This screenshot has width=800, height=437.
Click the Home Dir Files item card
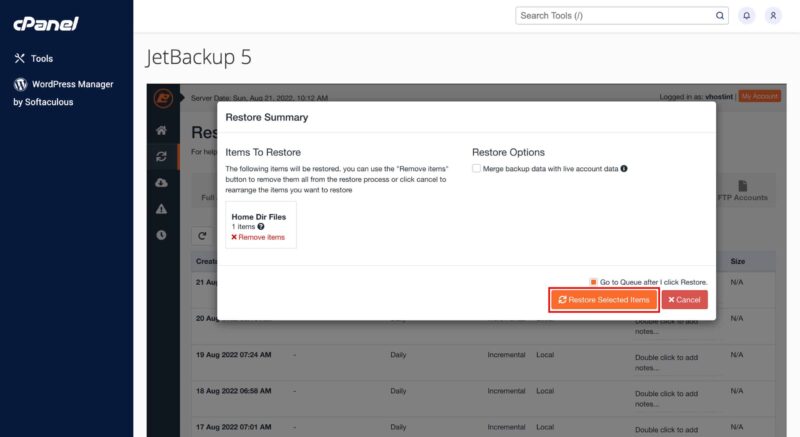point(261,225)
